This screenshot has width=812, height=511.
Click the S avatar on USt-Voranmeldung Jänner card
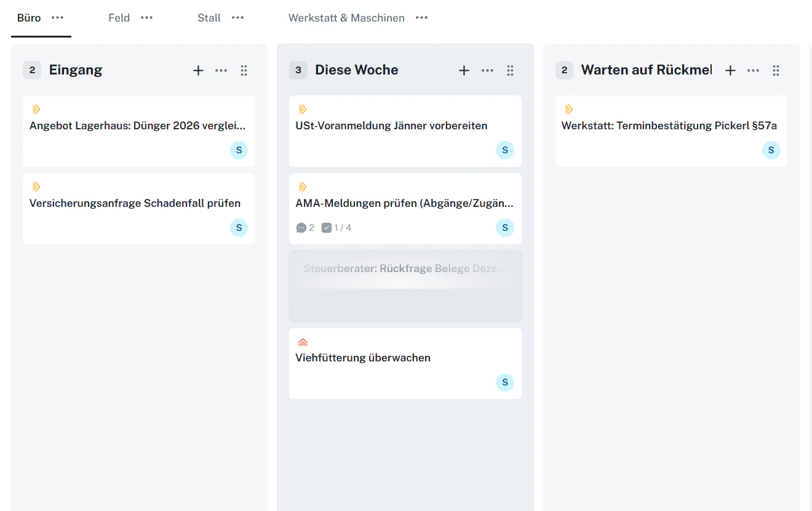(504, 150)
